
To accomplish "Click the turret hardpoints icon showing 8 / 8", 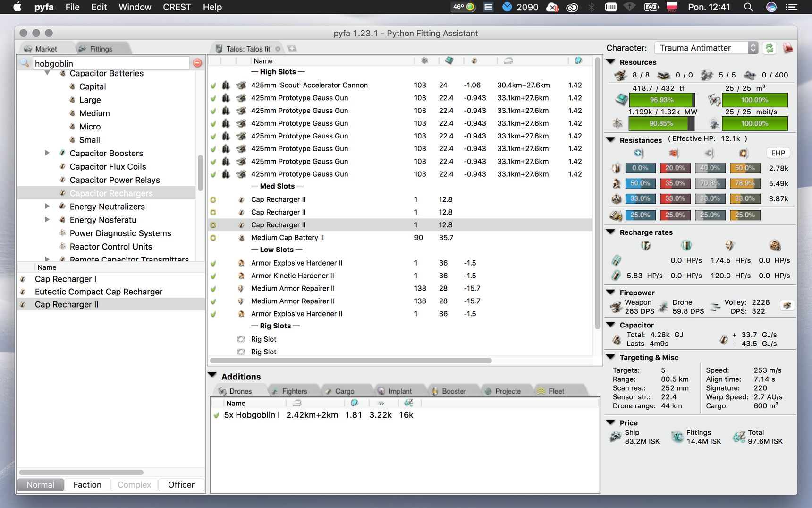I will click(620, 75).
